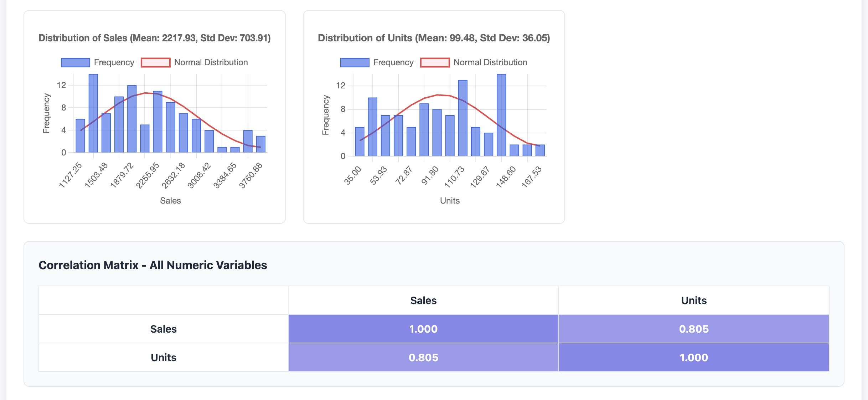Screen dimensions: 868x400
Task: Select the 1.000 cell in the Sales row
Action: (423, 329)
